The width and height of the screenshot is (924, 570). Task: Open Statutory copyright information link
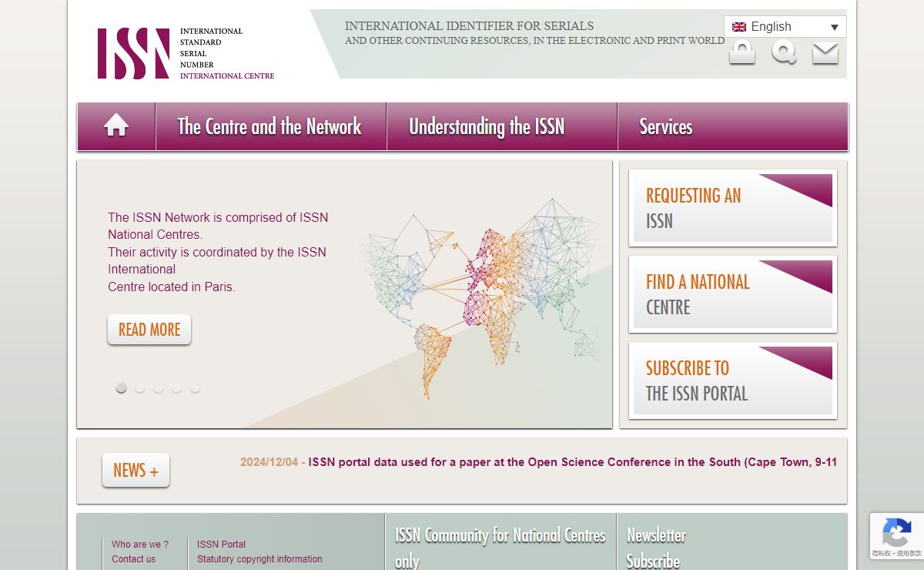pos(259,559)
